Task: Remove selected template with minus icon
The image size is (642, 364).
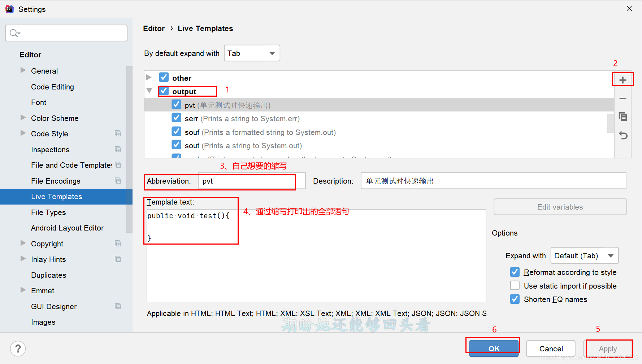Action: tap(623, 98)
